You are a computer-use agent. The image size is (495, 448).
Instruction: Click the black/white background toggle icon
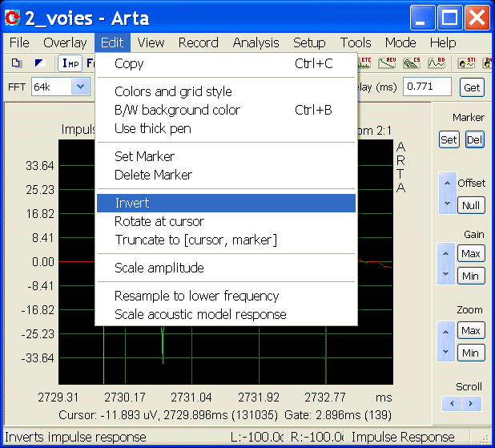point(40,63)
